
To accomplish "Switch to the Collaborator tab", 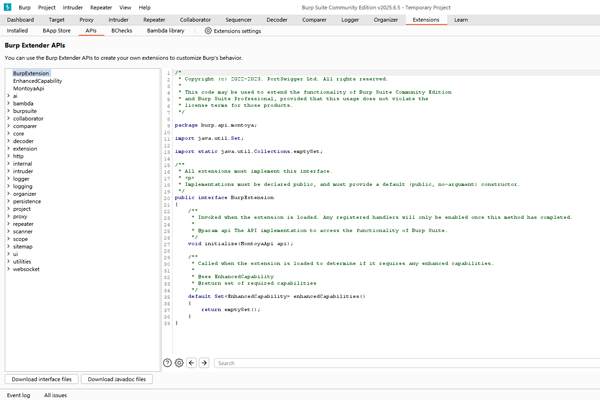I will pos(195,20).
